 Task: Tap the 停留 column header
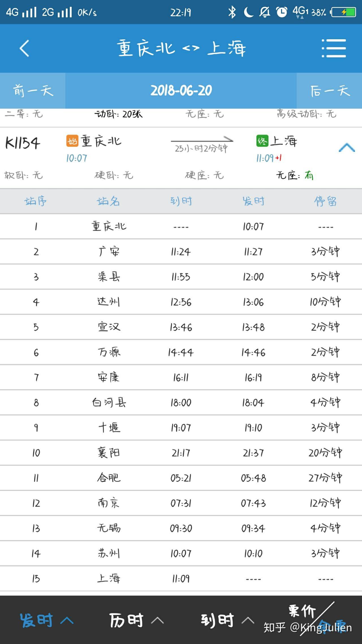[x=326, y=201]
